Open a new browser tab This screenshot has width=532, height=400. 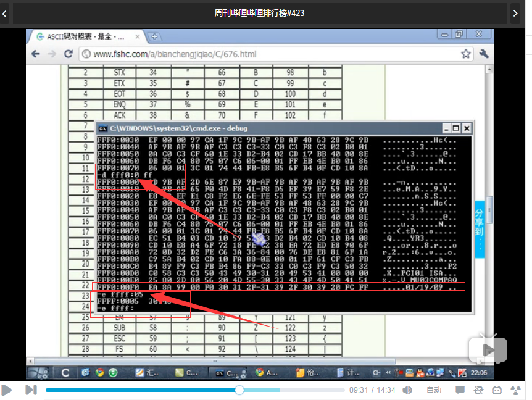click(x=154, y=36)
